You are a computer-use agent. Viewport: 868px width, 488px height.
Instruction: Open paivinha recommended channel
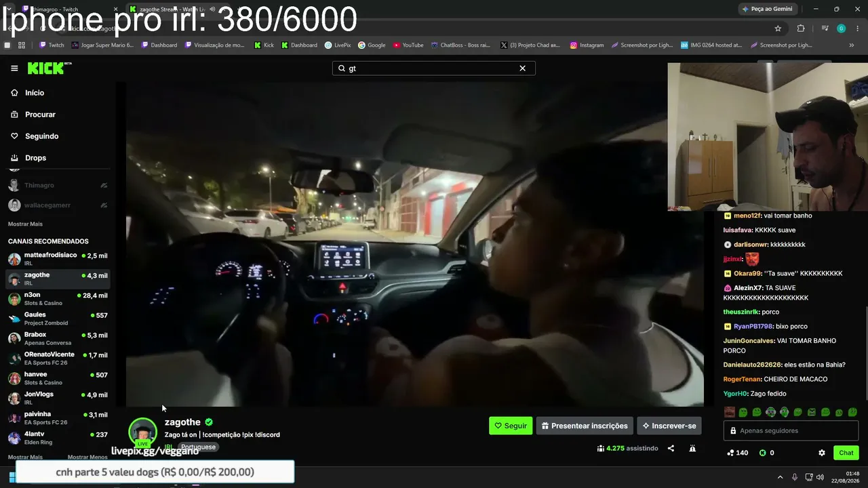58,418
